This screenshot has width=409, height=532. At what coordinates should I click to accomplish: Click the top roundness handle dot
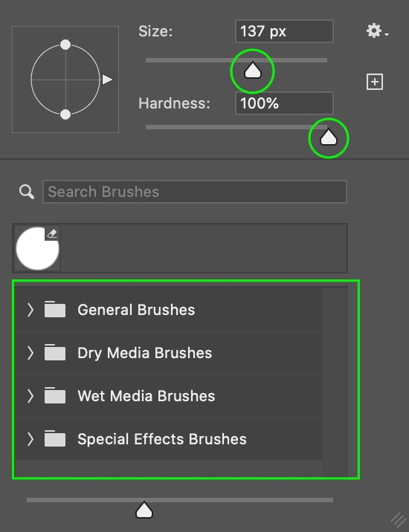(65, 45)
